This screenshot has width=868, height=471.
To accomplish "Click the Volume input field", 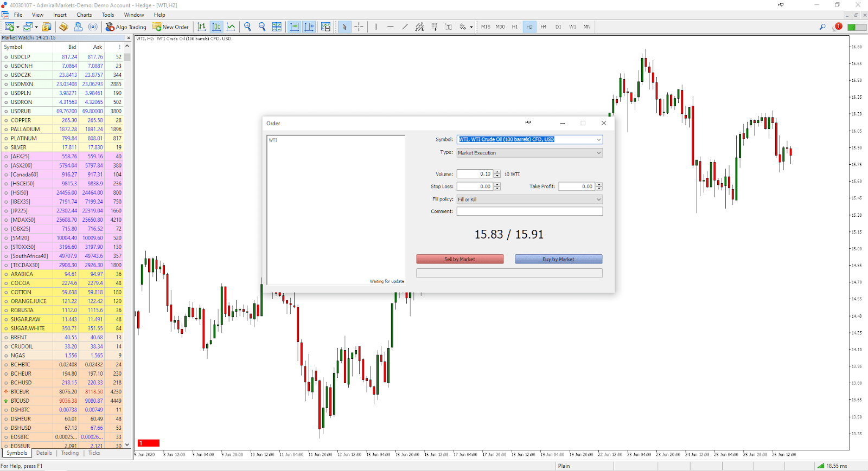I will (475, 174).
